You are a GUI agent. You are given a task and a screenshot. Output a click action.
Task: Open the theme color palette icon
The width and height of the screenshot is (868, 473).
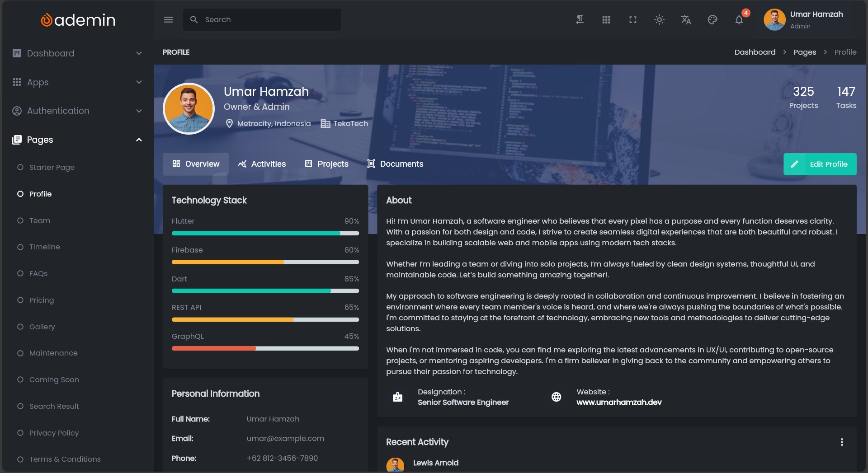pos(712,20)
